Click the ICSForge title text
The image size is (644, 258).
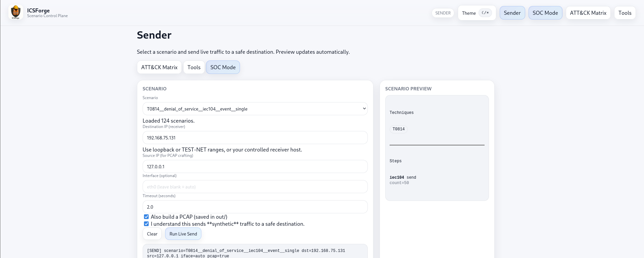[38, 10]
